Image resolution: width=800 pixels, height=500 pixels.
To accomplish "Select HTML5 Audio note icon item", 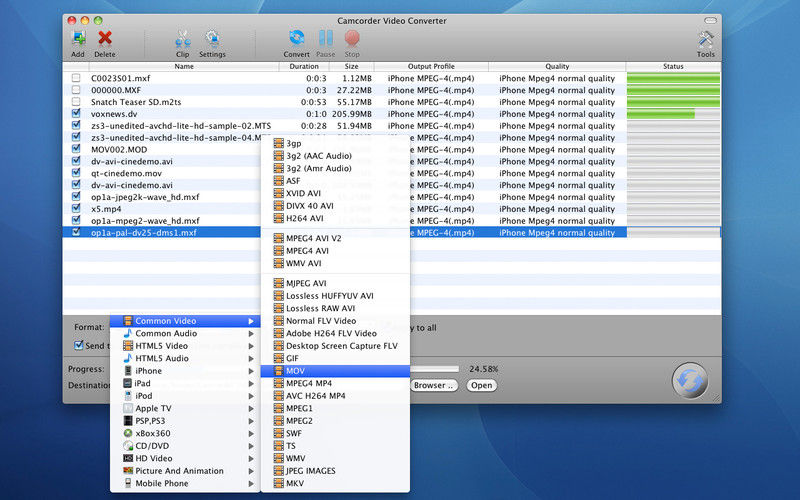I will click(128, 358).
